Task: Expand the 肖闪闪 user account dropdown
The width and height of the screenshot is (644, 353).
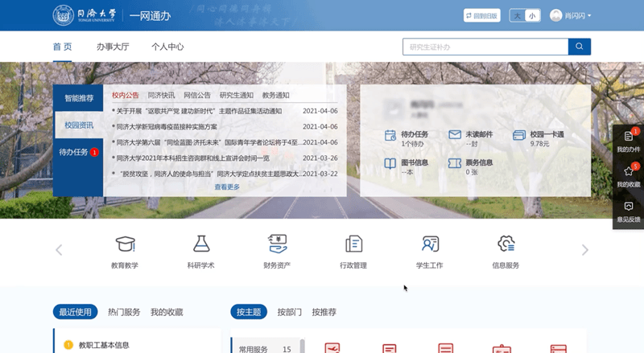Action: [x=571, y=15]
